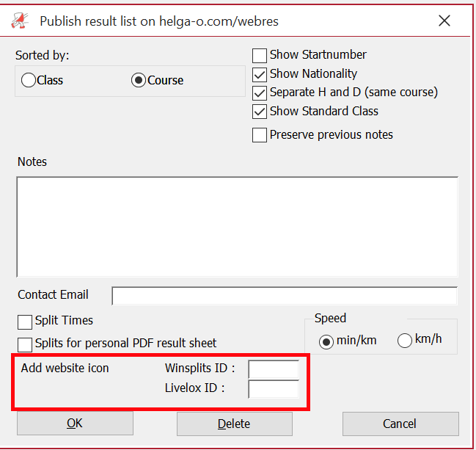Cancel the publish dialog
Image resolution: width=476 pixels, height=450 pixels.
pyautogui.click(x=400, y=424)
